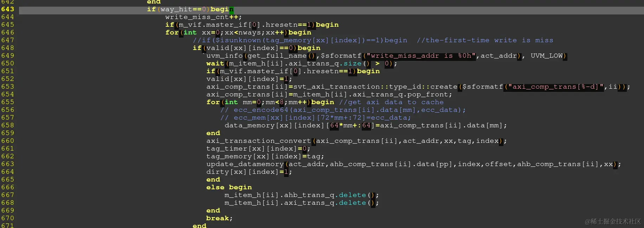Click the 'wait(m_item_h[ii].axi_trans_q.size()' line
This screenshot has width=644, height=228.
pyautogui.click(x=302, y=63)
